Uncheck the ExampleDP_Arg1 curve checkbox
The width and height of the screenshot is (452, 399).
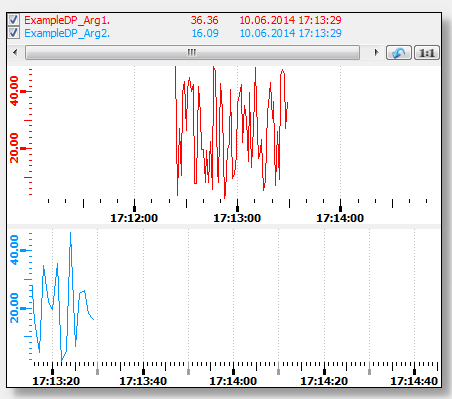[x=13, y=20]
